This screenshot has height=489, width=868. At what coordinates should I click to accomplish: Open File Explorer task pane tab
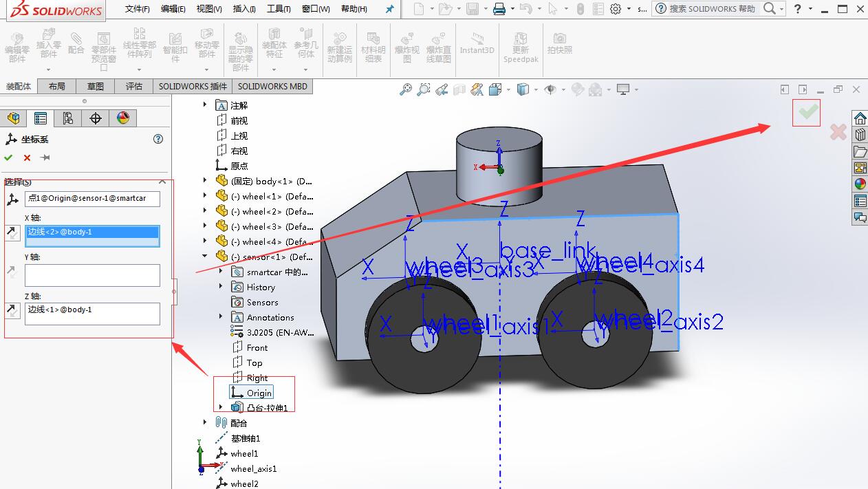pyautogui.click(x=860, y=151)
